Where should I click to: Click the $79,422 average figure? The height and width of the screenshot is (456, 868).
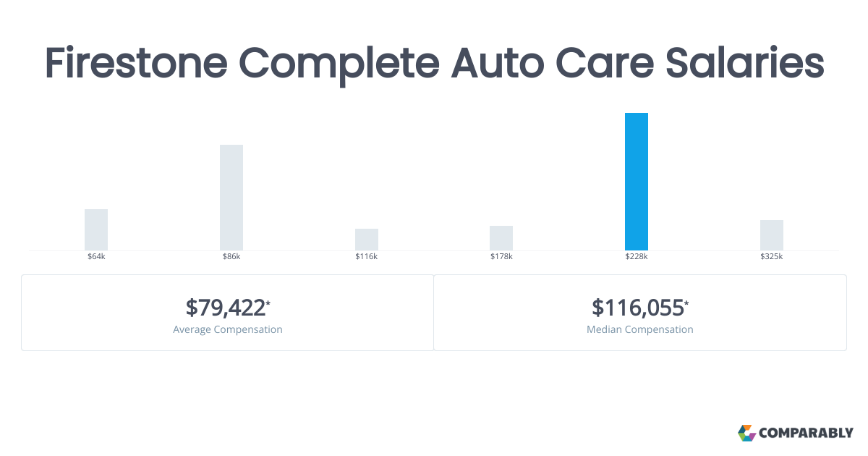click(x=225, y=308)
